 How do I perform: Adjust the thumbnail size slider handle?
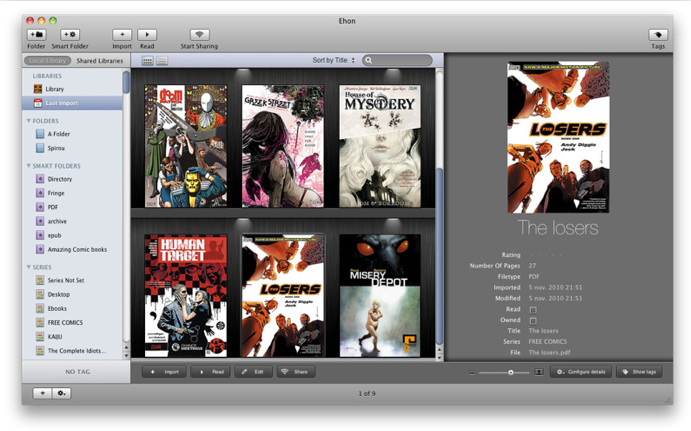tap(510, 372)
